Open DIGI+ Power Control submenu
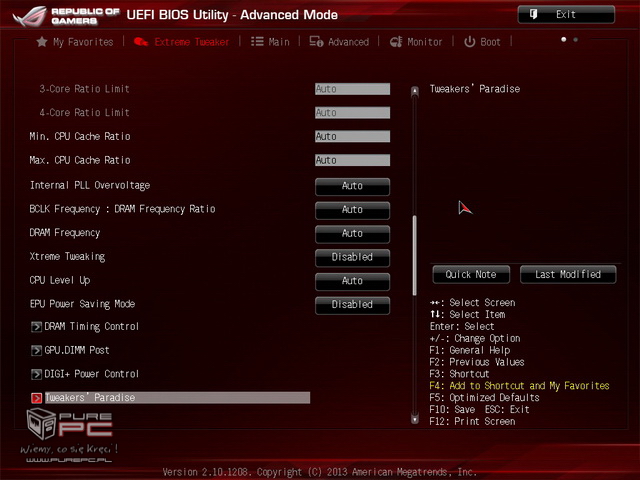This screenshot has width=640, height=480. (91, 374)
